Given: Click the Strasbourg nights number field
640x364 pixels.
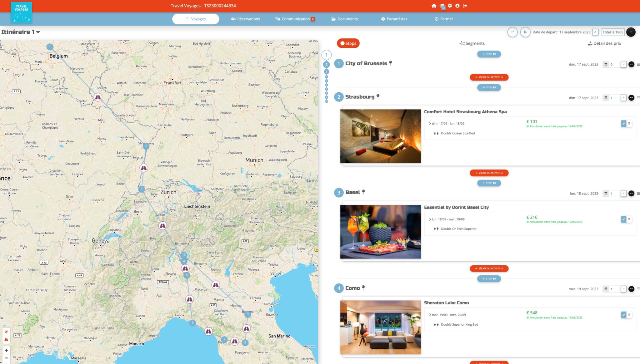Looking at the screenshot, I should tap(615, 98).
